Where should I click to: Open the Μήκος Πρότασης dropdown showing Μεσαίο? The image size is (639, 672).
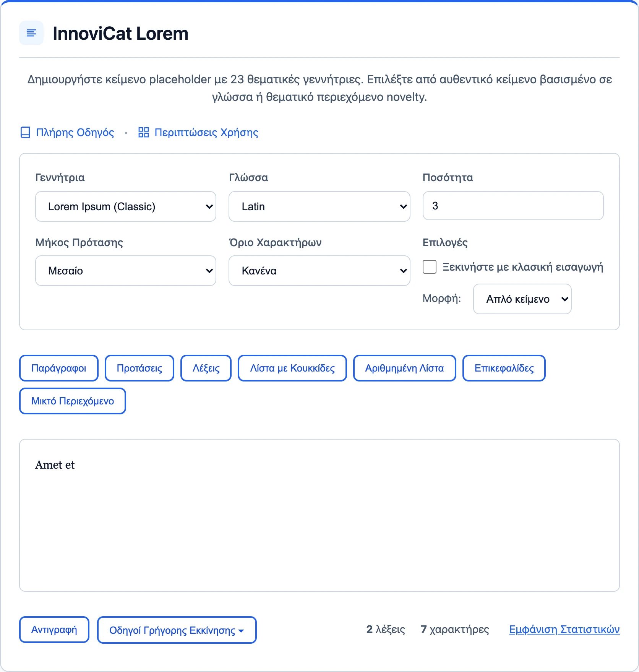(126, 271)
